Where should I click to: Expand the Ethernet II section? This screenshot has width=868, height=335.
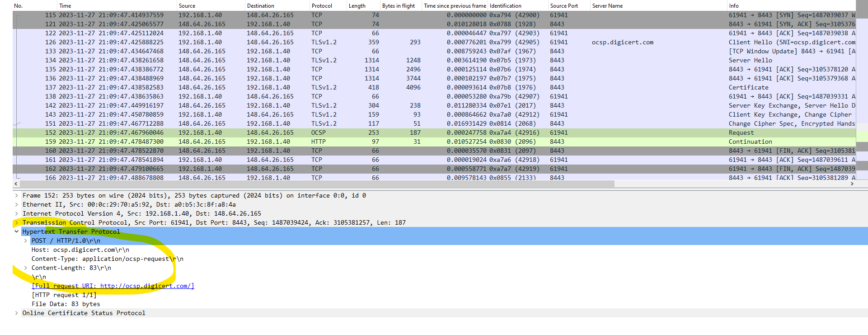(17, 205)
